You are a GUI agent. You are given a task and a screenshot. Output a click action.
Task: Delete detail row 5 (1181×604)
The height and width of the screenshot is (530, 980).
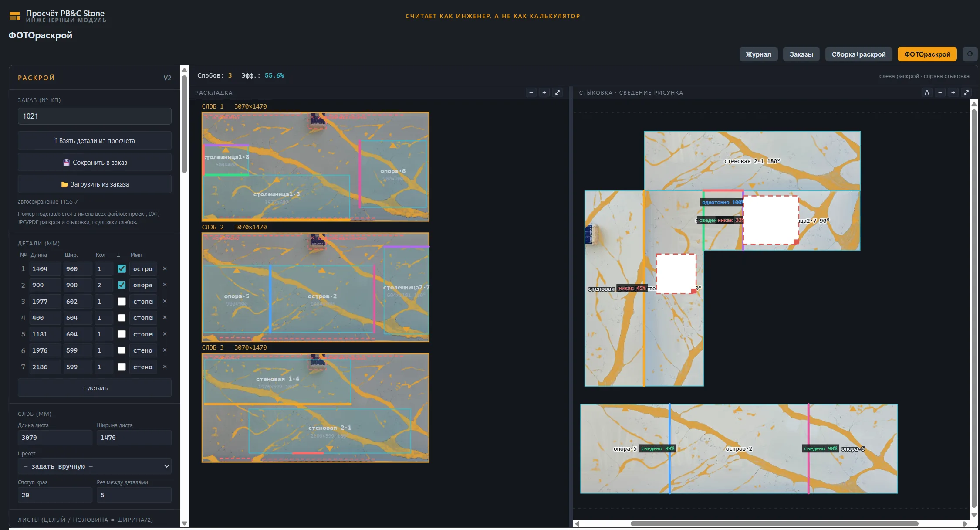click(x=165, y=334)
